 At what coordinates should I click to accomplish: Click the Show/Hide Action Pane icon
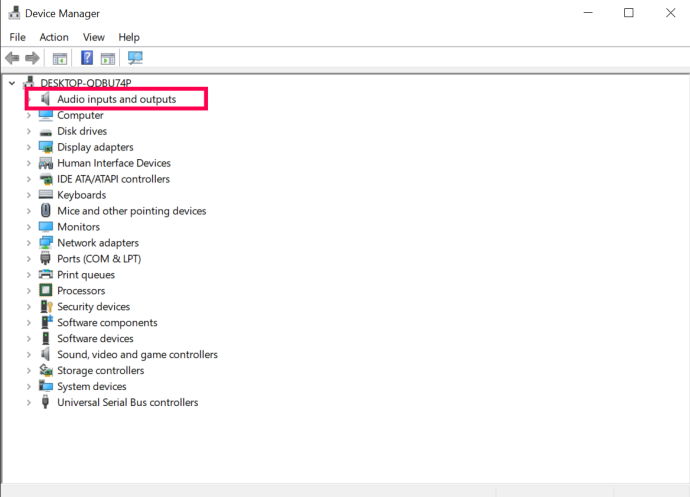(x=108, y=58)
